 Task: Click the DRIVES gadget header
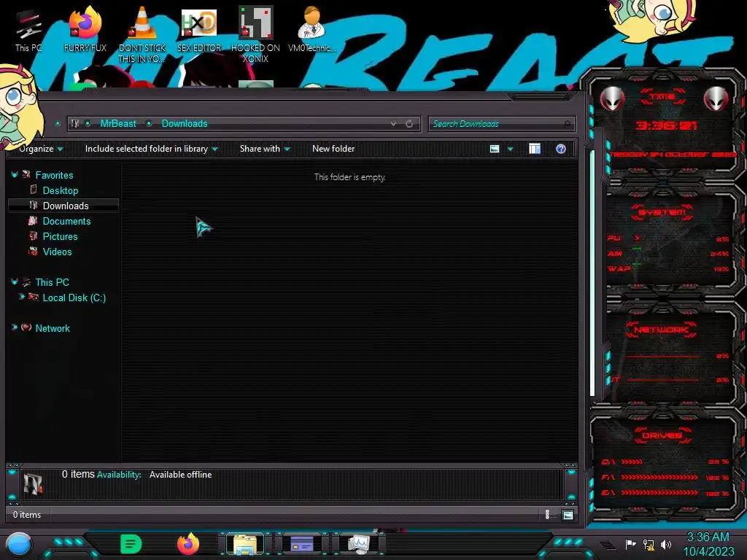(662, 435)
